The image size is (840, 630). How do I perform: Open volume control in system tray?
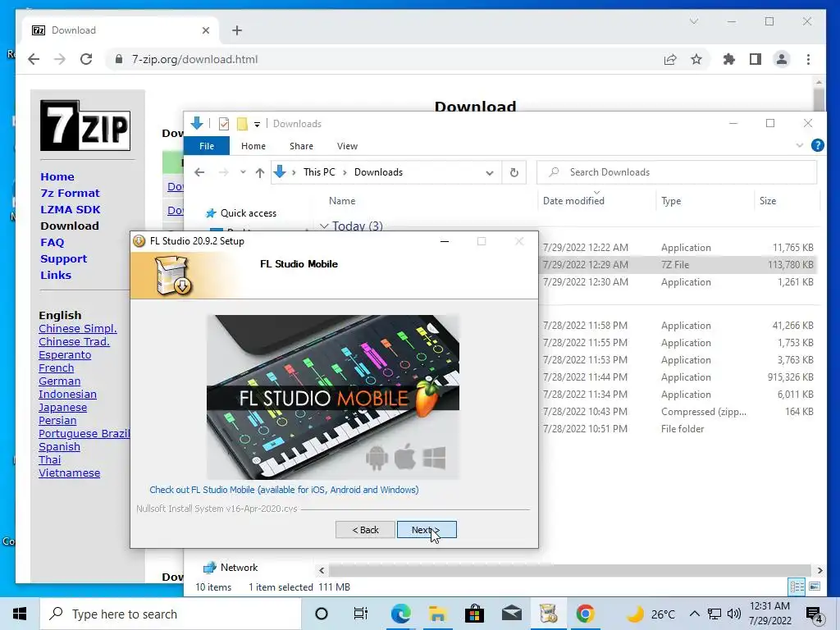pyautogui.click(x=734, y=614)
